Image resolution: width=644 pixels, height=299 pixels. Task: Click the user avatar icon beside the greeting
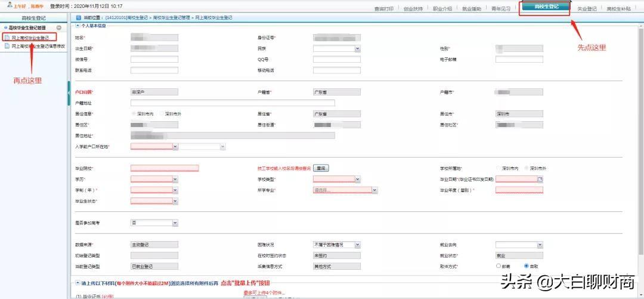[10, 6]
